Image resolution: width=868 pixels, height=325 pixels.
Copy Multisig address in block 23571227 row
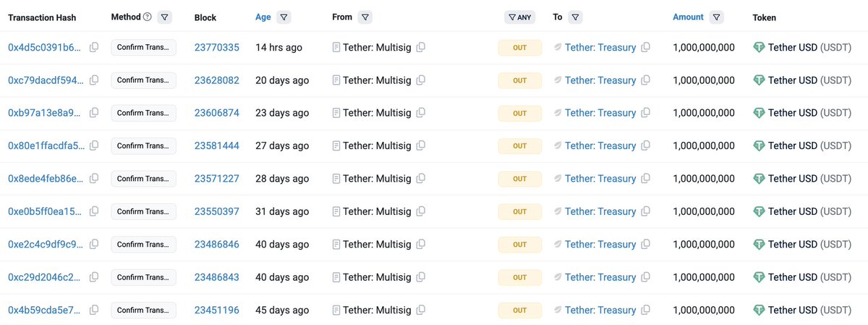421,179
